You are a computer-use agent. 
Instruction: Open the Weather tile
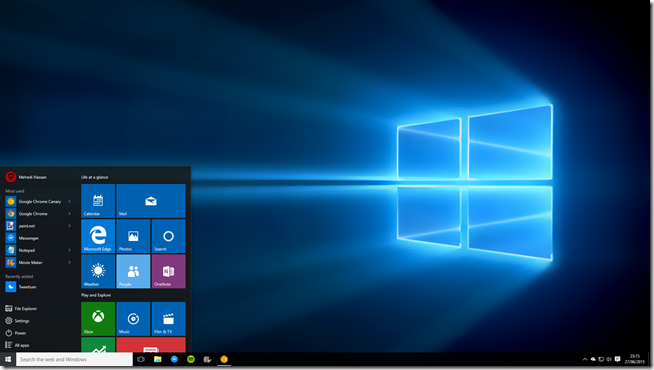(98, 272)
